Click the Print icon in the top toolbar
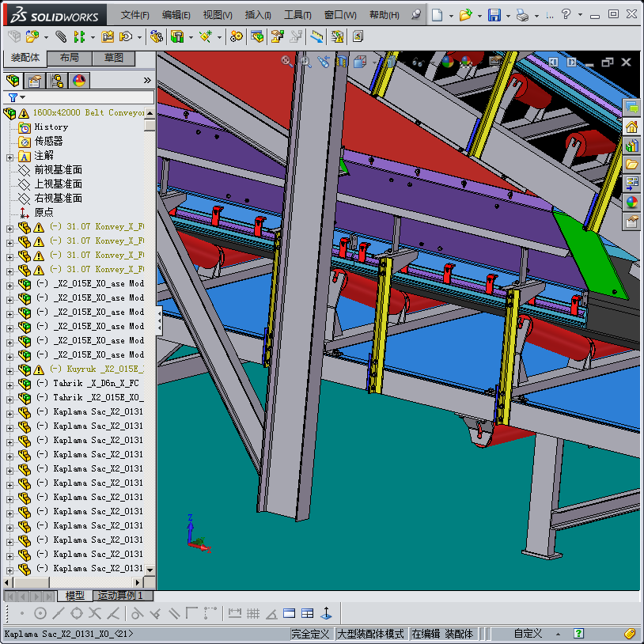 pos(521,15)
